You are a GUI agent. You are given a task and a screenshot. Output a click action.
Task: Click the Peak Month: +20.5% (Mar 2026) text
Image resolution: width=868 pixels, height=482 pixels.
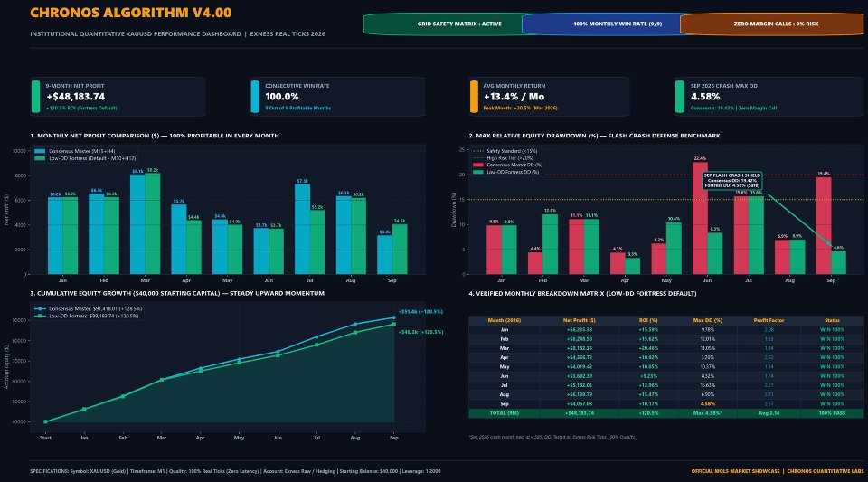tap(521, 108)
